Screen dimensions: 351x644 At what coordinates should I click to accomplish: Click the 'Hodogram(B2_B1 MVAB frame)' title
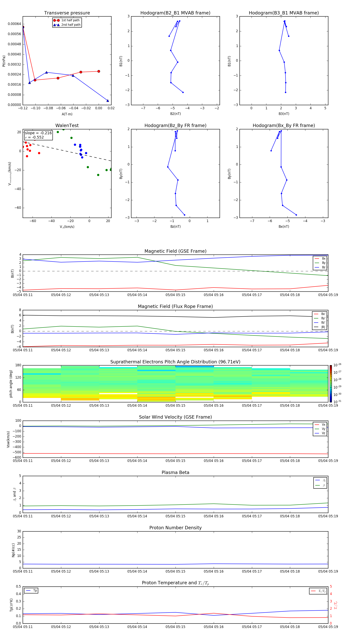[175, 13]
